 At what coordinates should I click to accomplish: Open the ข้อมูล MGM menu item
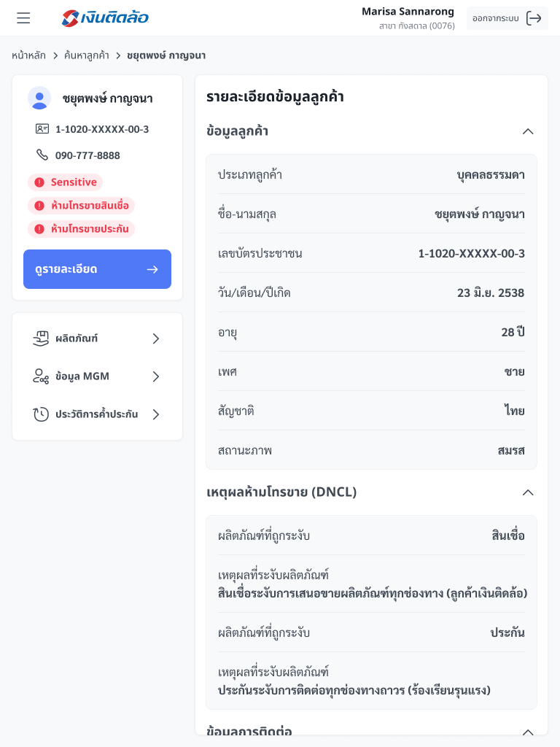click(97, 376)
